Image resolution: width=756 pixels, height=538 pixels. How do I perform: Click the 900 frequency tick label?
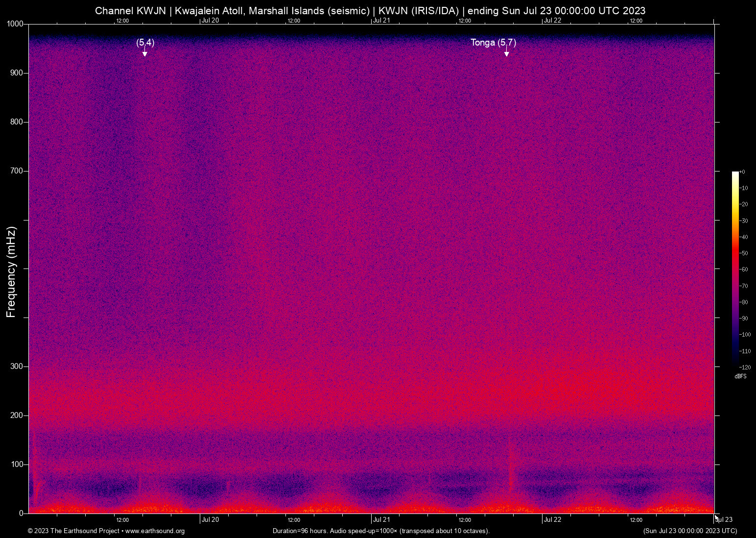pos(17,73)
